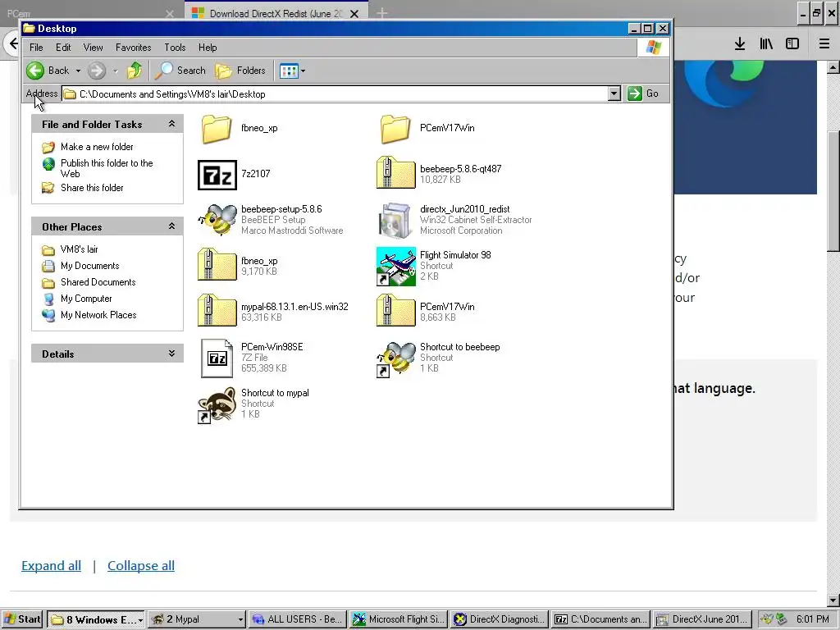Select the Flight Simulator 98 shortcut icon
The image size is (840, 630).
[396, 267]
